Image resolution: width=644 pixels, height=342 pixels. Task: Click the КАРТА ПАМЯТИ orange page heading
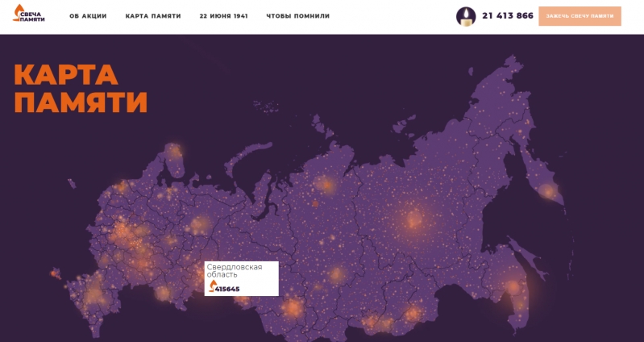pyautogui.click(x=81, y=88)
